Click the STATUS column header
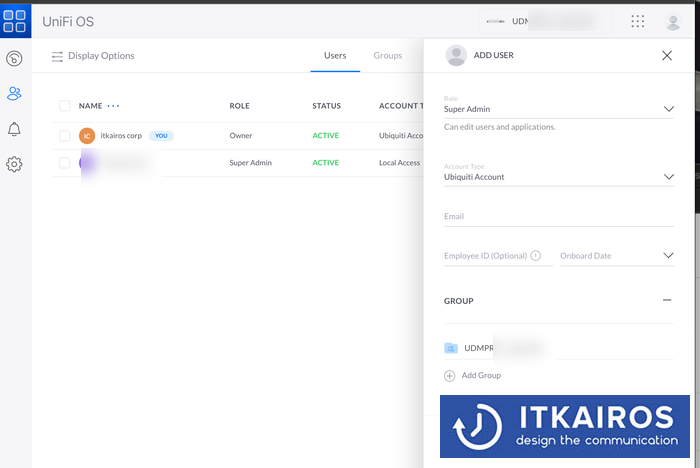 click(326, 106)
